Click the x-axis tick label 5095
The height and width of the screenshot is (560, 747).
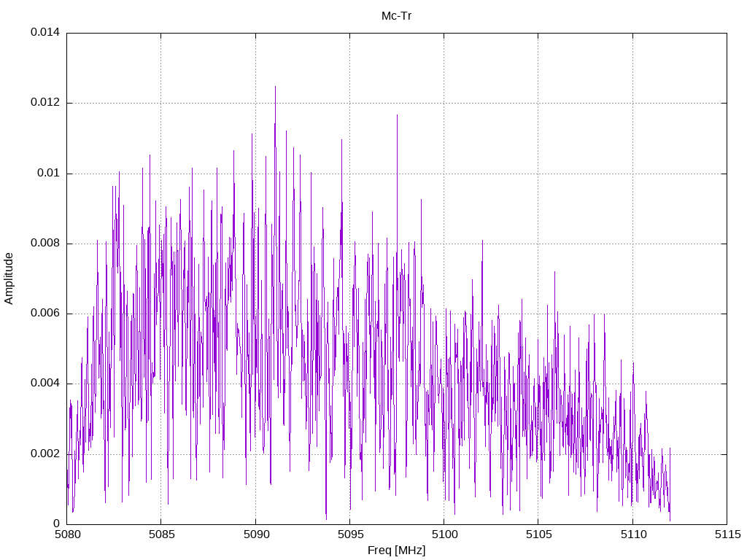pyautogui.click(x=350, y=534)
